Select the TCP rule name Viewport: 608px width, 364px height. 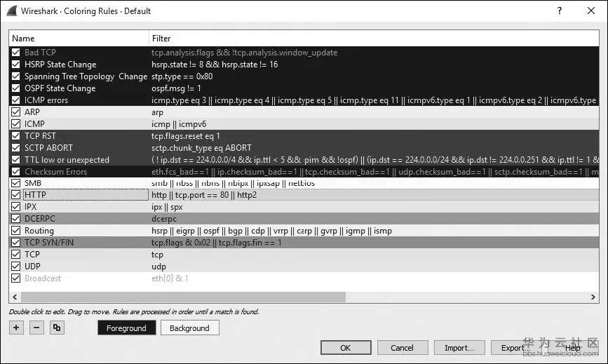[32, 255]
